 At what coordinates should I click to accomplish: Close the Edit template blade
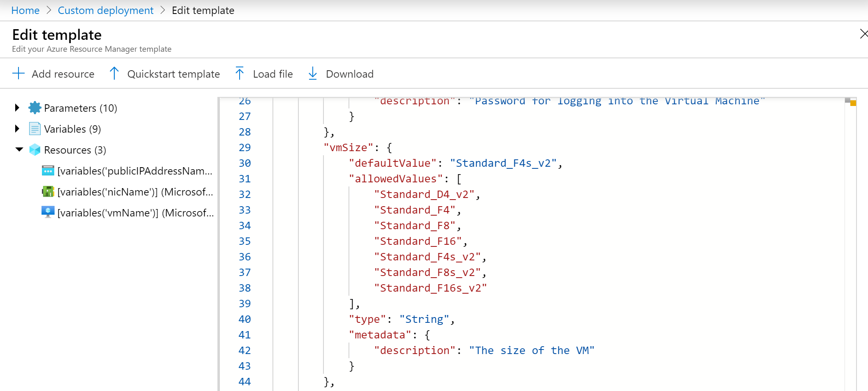tap(863, 34)
